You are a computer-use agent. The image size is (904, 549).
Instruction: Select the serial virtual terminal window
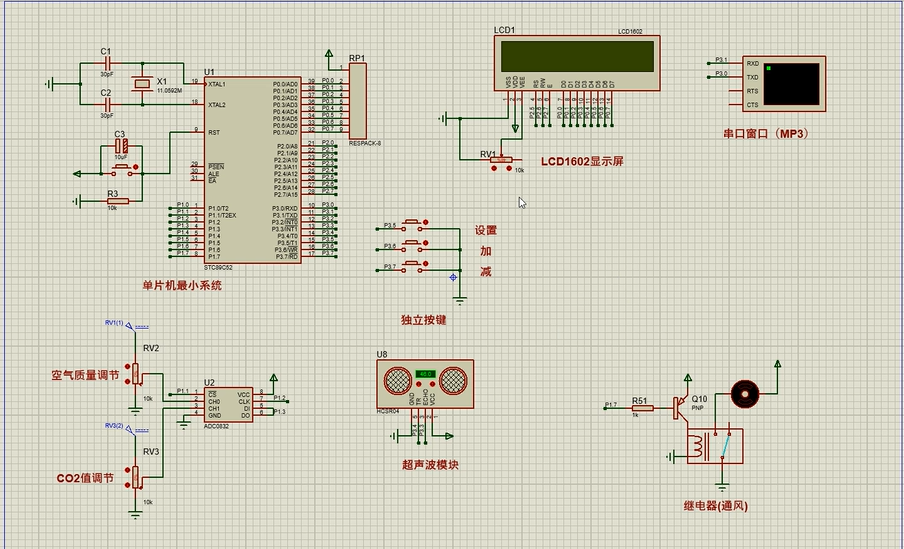(783, 84)
